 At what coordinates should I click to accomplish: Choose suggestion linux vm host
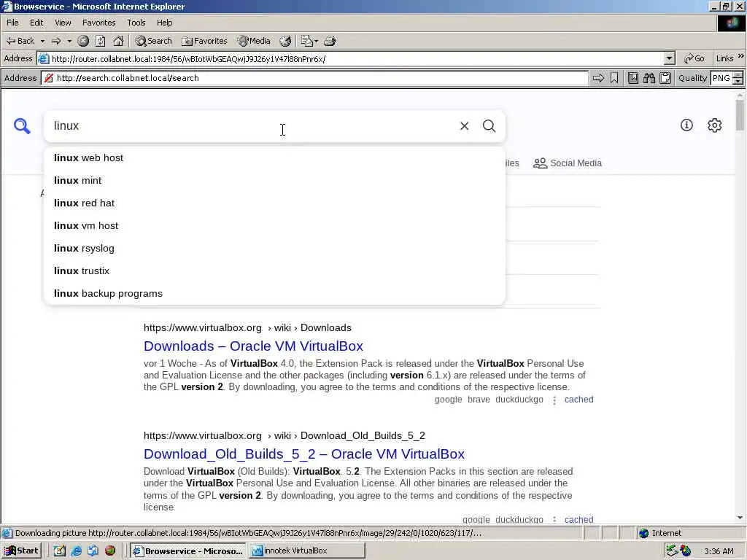(x=274, y=226)
